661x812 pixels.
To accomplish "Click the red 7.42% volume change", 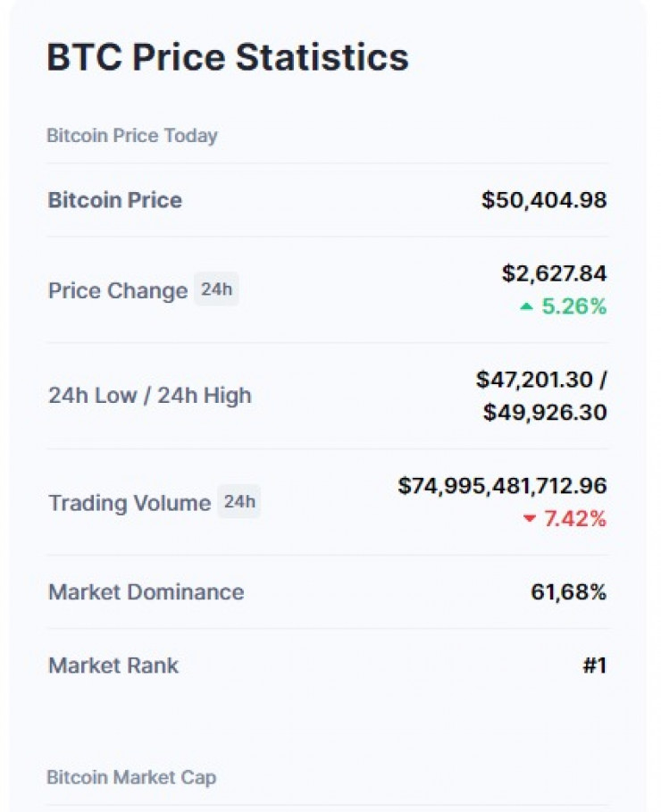I will click(575, 519).
